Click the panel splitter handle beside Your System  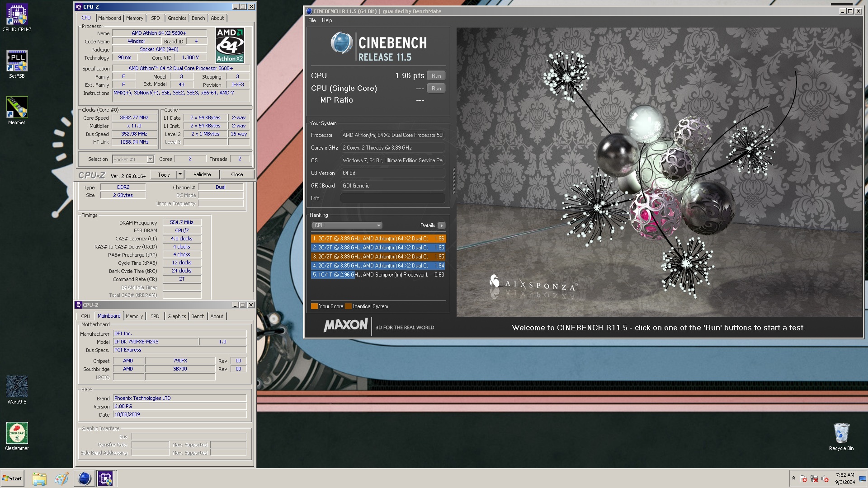pyautogui.click(x=453, y=181)
